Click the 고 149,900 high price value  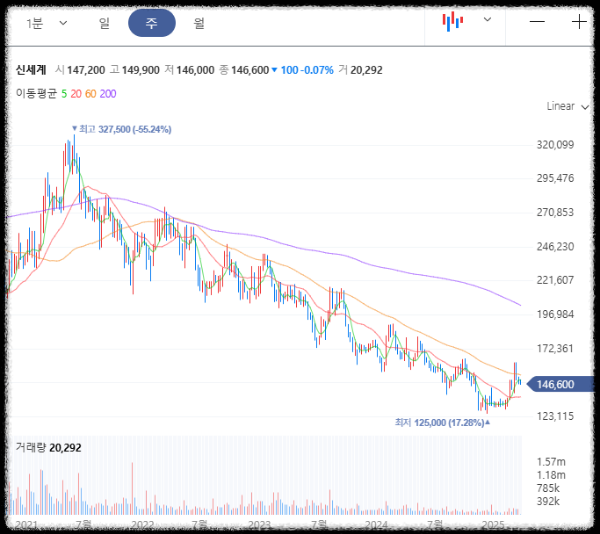pyautogui.click(x=134, y=70)
